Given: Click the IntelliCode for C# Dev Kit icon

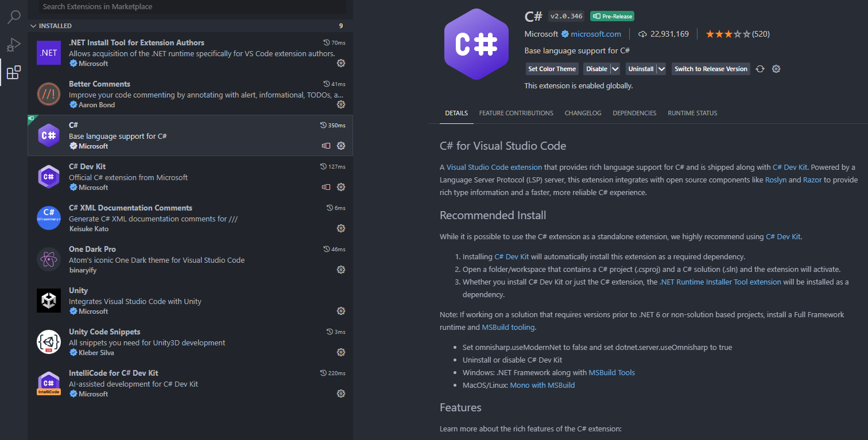Looking at the screenshot, I should 49,383.
